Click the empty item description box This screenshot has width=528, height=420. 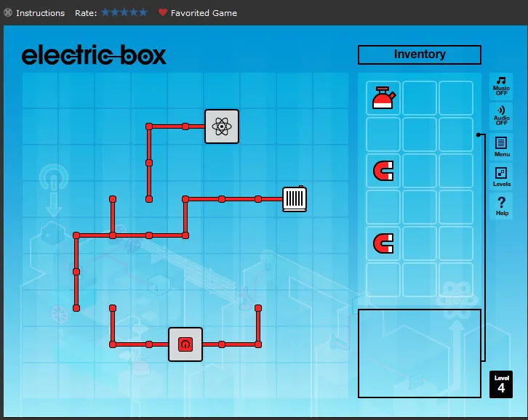click(x=420, y=353)
